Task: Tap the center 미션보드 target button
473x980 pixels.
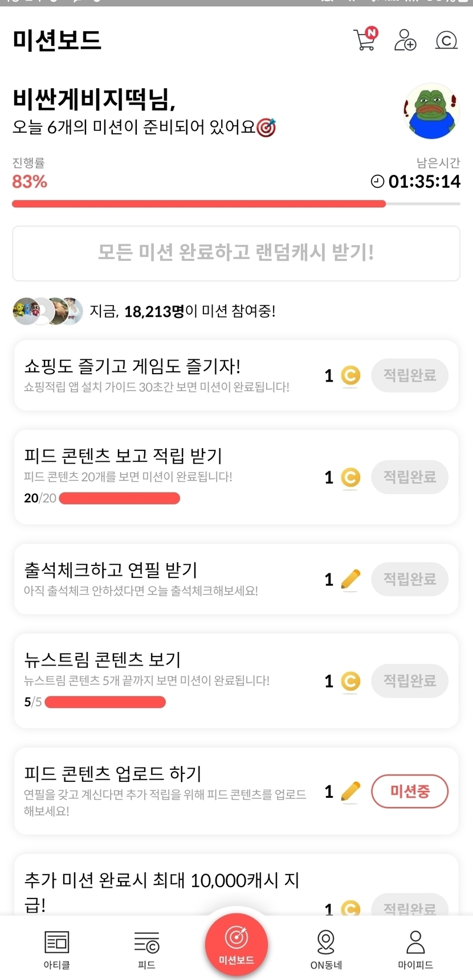Action: pyautogui.click(x=237, y=942)
